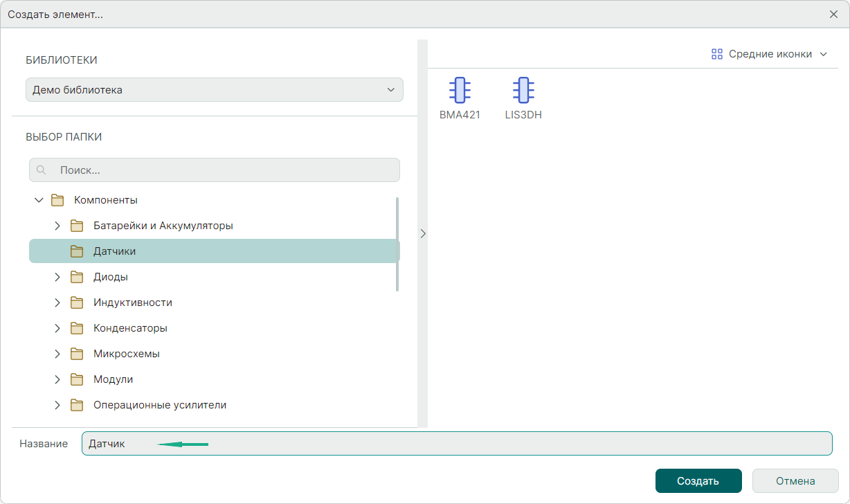
Task: Toggle the side panel splitter arrow
Action: click(x=423, y=234)
